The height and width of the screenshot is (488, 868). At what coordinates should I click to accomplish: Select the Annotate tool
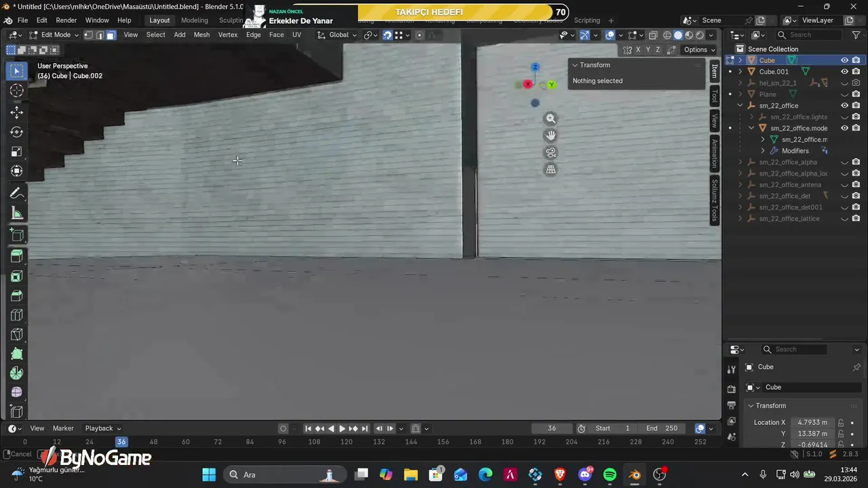(x=17, y=194)
